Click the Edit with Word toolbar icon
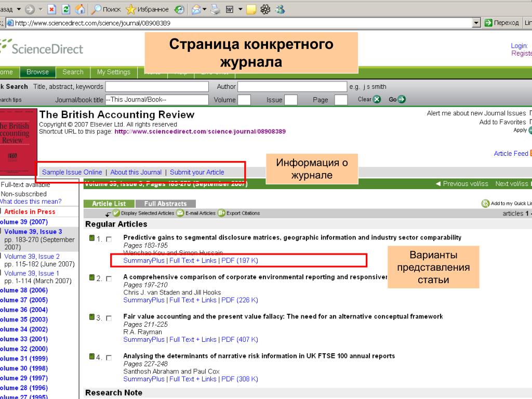 (230, 9)
